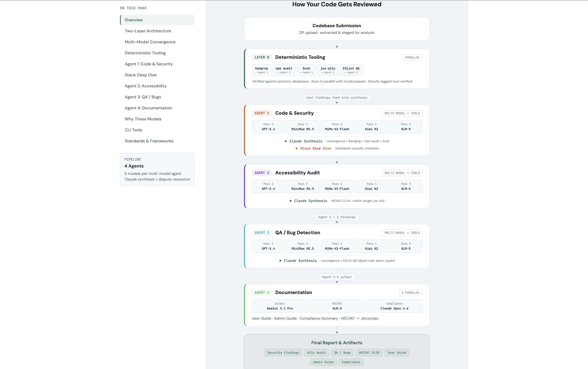Open the Security Findings artifact chip
Viewport: 588px width, 369px height.
[x=283, y=352]
